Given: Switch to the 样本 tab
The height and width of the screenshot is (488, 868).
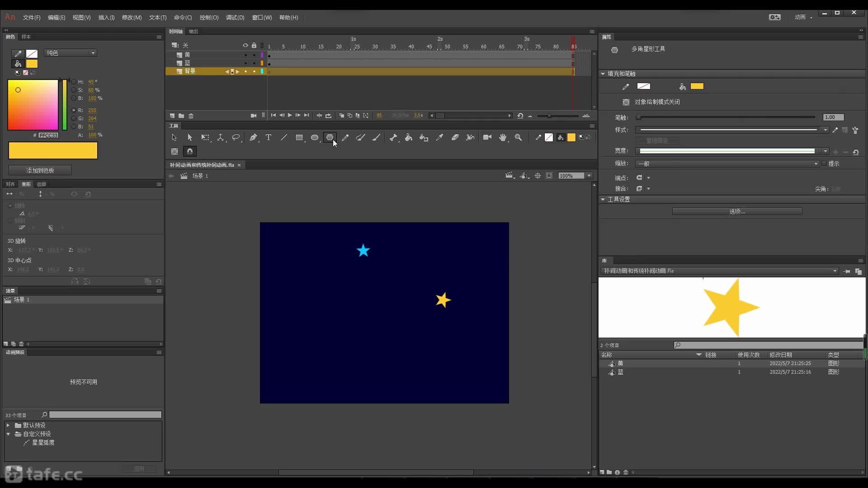Looking at the screenshot, I should [x=26, y=37].
